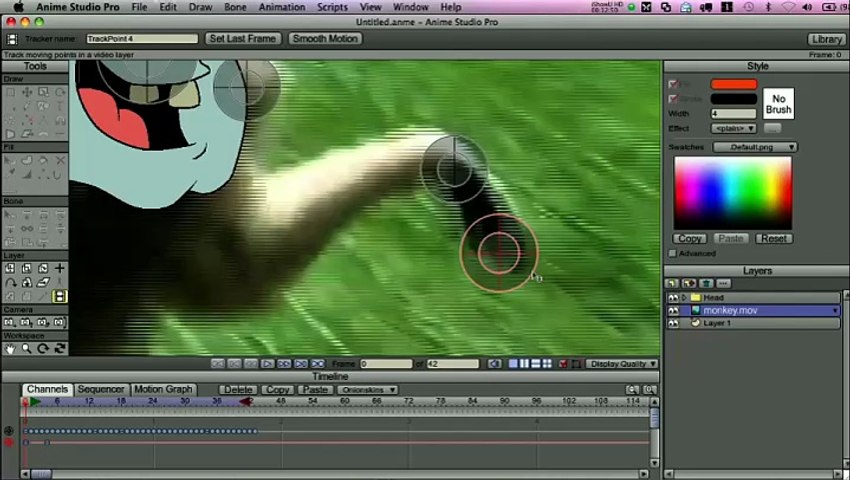Click the red fill color swatch
This screenshot has width=850, height=480.
point(733,84)
